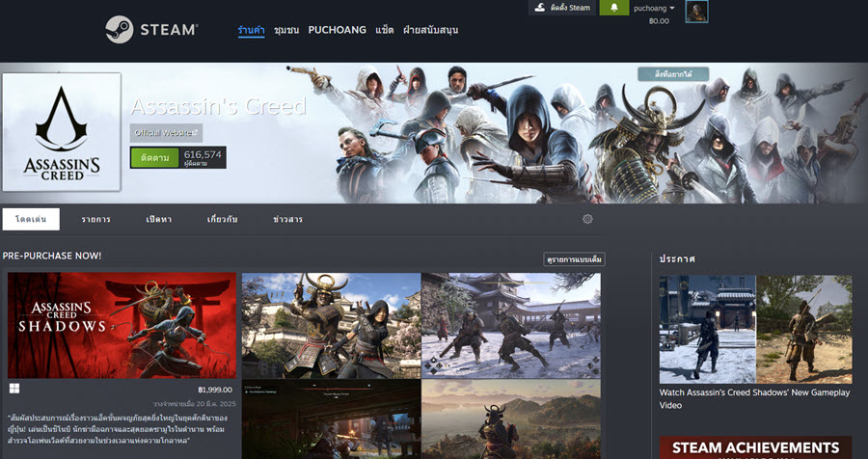Click the สิ่งที่อยากได้ wishlist button
The width and height of the screenshot is (868, 459).
coord(673,74)
